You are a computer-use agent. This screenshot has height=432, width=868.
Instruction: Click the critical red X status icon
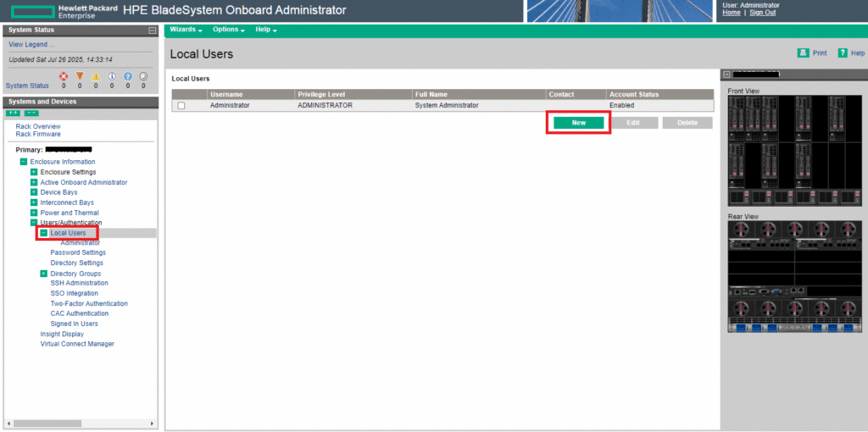tap(64, 77)
